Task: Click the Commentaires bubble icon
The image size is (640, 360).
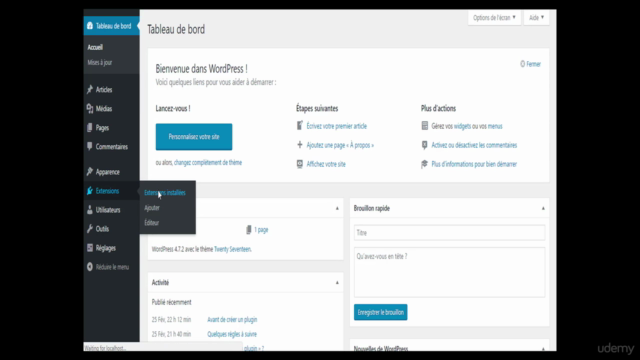Action: pos(90,146)
